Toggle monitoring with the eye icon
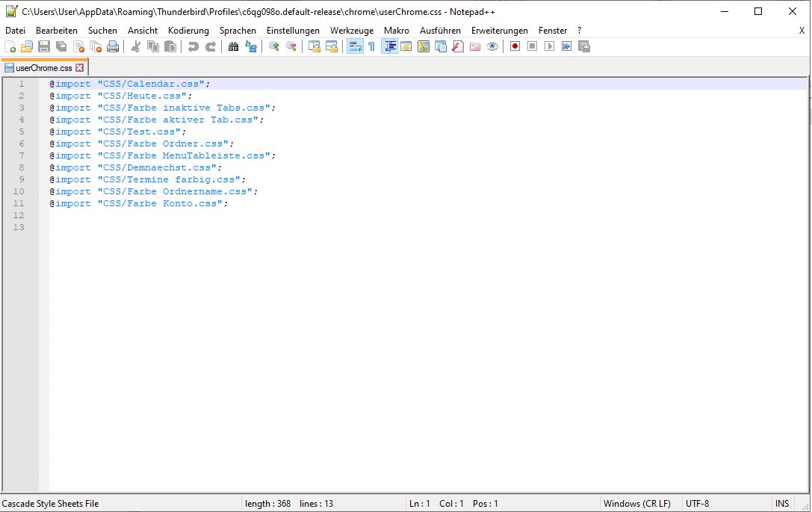 coord(492,46)
